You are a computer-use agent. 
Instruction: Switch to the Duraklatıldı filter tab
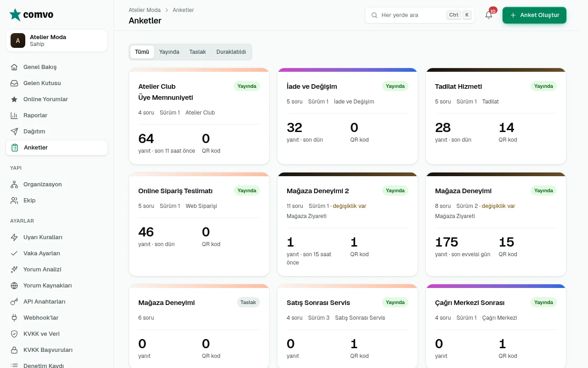tap(231, 52)
